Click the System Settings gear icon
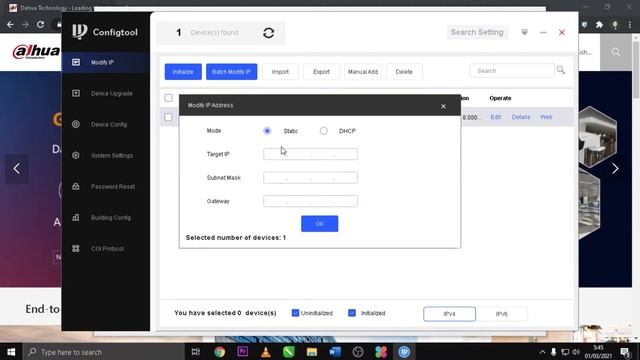Image resolution: width=640 pixels, height=360 pixels. click(x=76, y=155)
